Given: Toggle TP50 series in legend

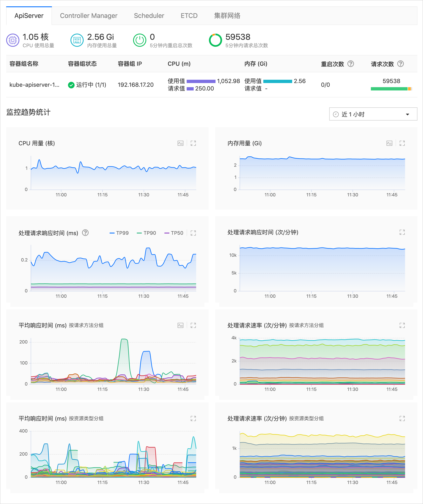Looking at the screenshot, I should coord(174,233).
